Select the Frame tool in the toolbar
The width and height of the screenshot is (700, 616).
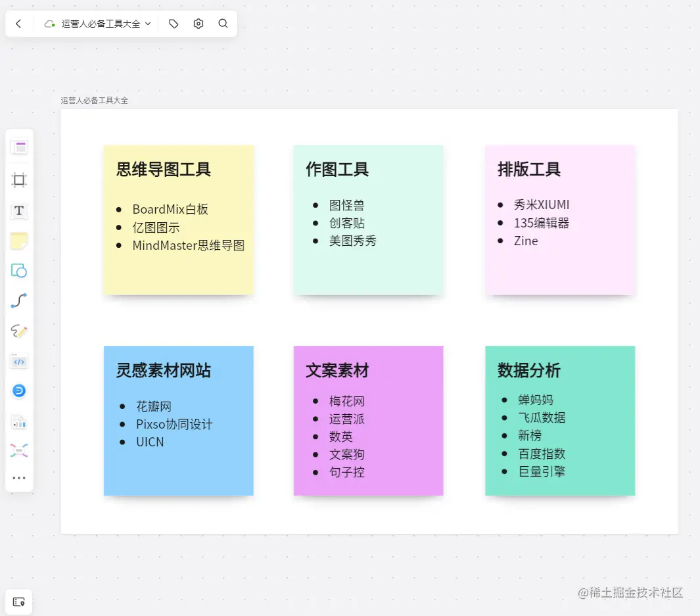point(19,180)
